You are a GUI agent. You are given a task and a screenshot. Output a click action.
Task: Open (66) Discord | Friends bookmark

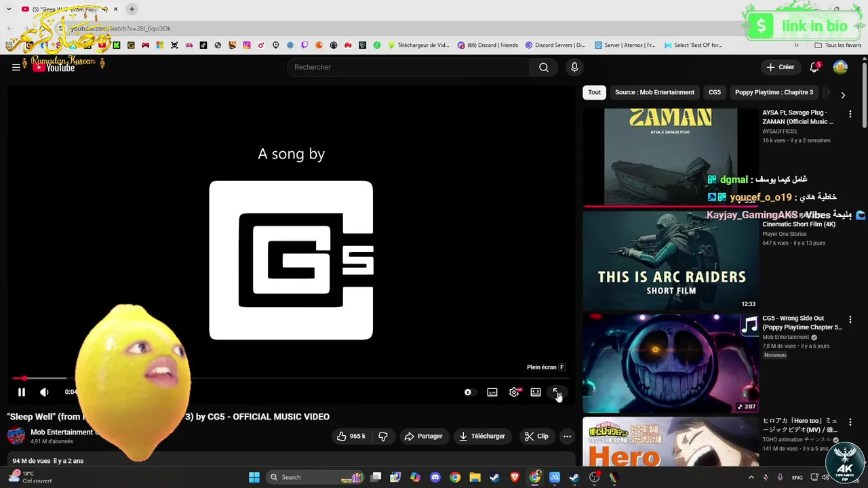tap(488, 45)
